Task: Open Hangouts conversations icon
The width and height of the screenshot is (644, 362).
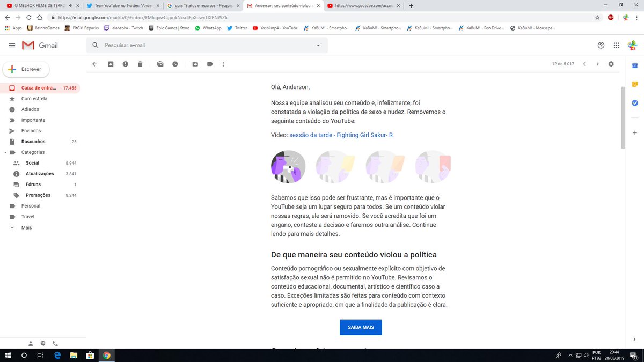Action: click(x=43, y=343)
